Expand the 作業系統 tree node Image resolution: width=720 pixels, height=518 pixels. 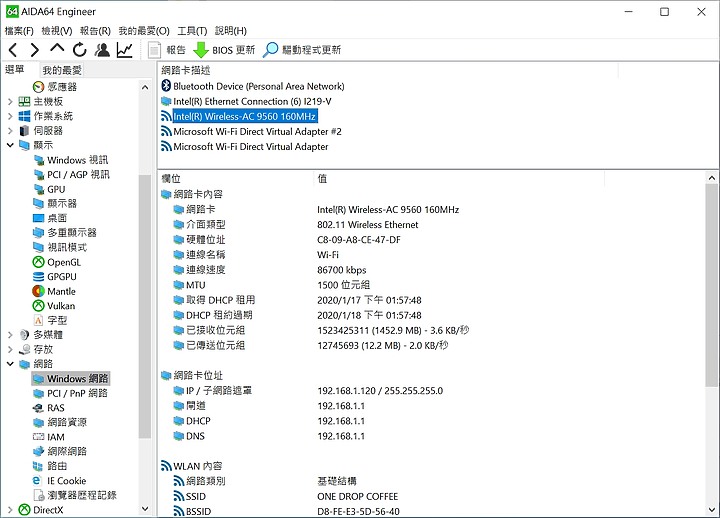point(10,116)
